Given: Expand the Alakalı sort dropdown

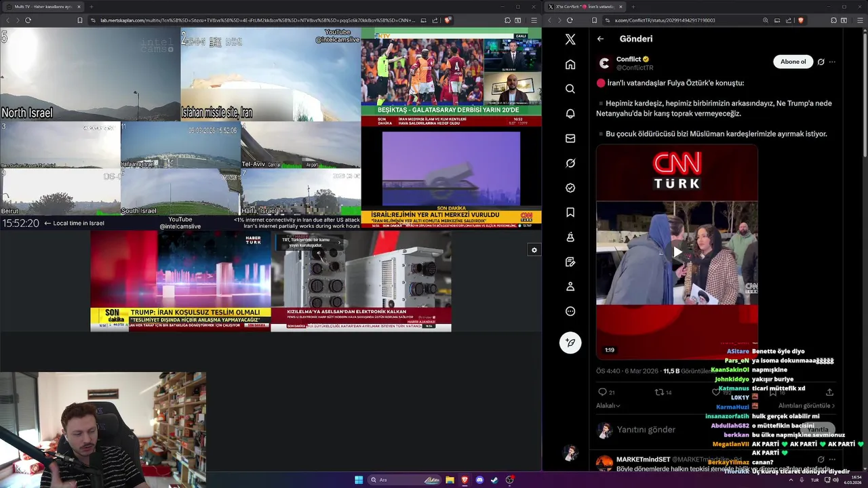Looking at the screenshot, I should tap(608, 405).
